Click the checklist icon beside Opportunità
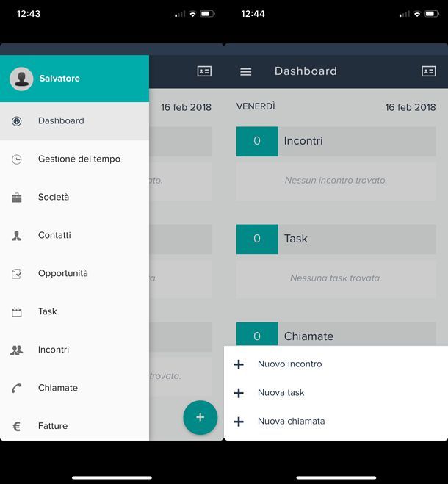The width and height of the screenshot is (448, 484). pos(17,274)
